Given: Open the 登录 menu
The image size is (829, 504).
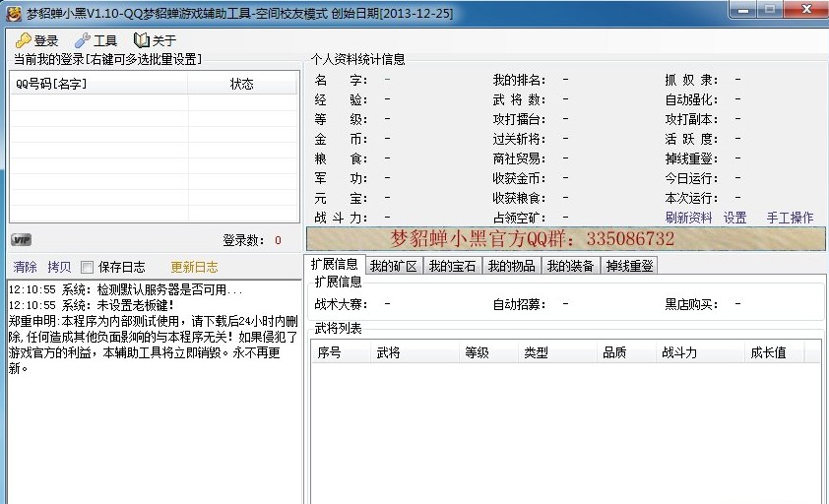Looking at the screenshot, I should click(46, 40).
